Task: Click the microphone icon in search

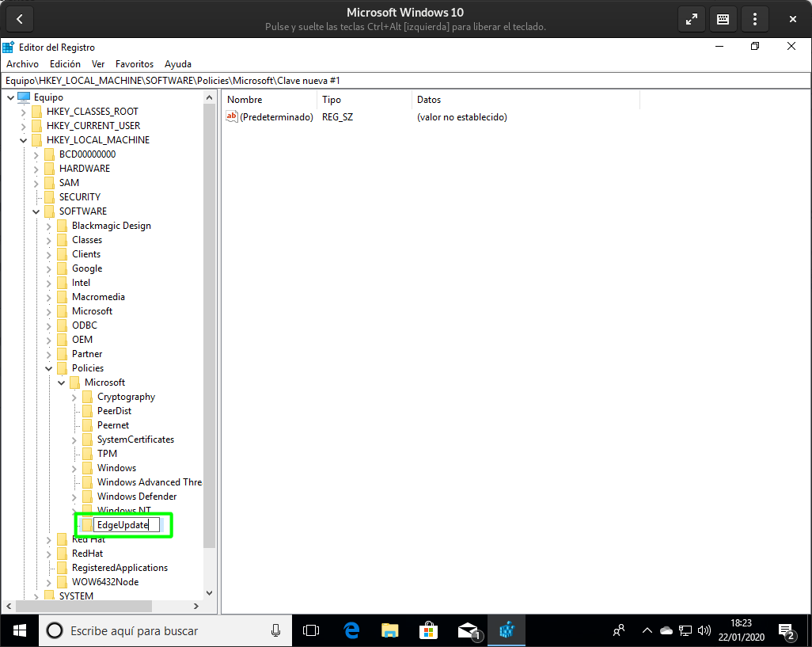Action: [x=276, y=630]
